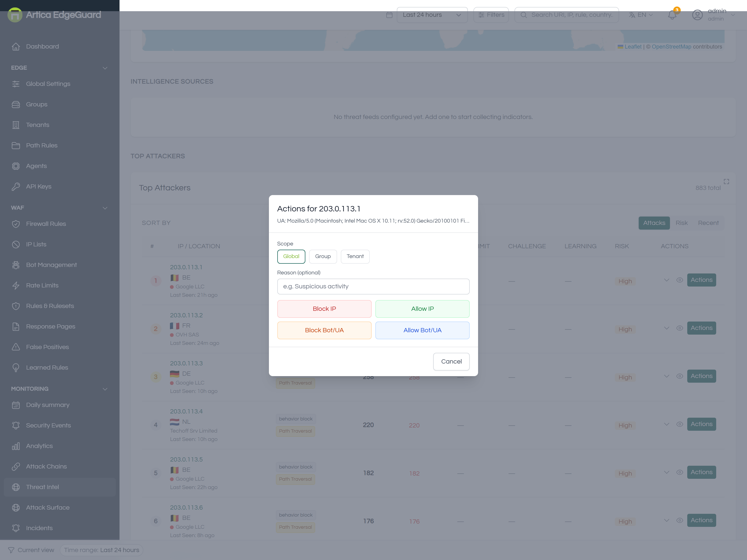747x560 pixels.
Task: Click the Bot Management robot icon
Action: (x=16, y=265)
